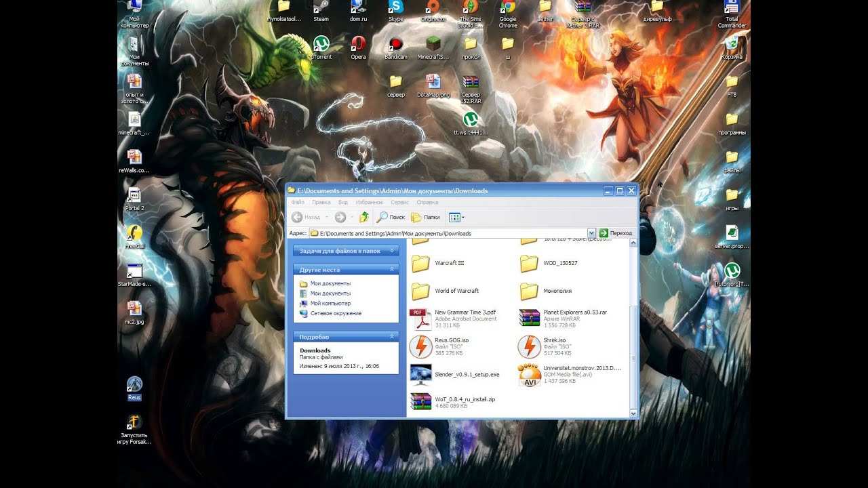Screen dimensions: 868x488
Task: Open the Файл menu
Action: (x=298, y=202)
